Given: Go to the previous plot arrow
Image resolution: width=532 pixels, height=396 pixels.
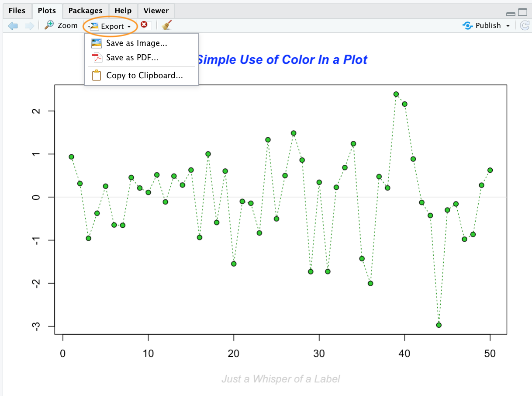Looking at the screenshot, I should point(13,26).
